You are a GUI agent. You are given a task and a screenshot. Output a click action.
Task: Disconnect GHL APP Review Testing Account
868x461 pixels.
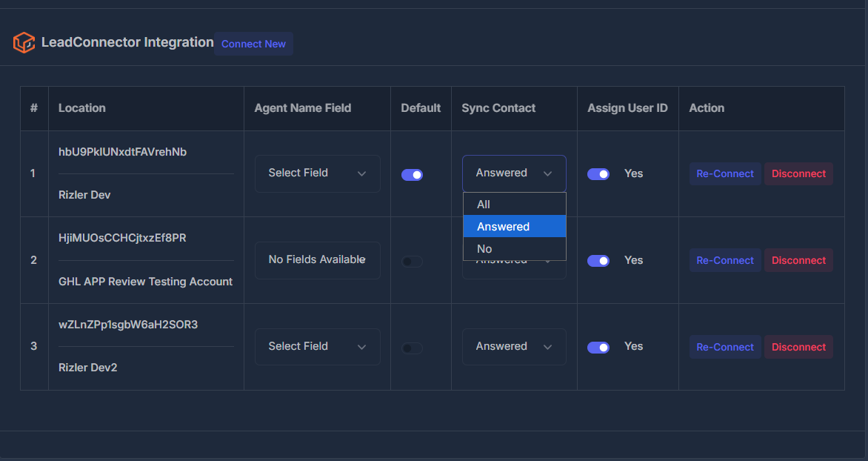pos(798,260)
